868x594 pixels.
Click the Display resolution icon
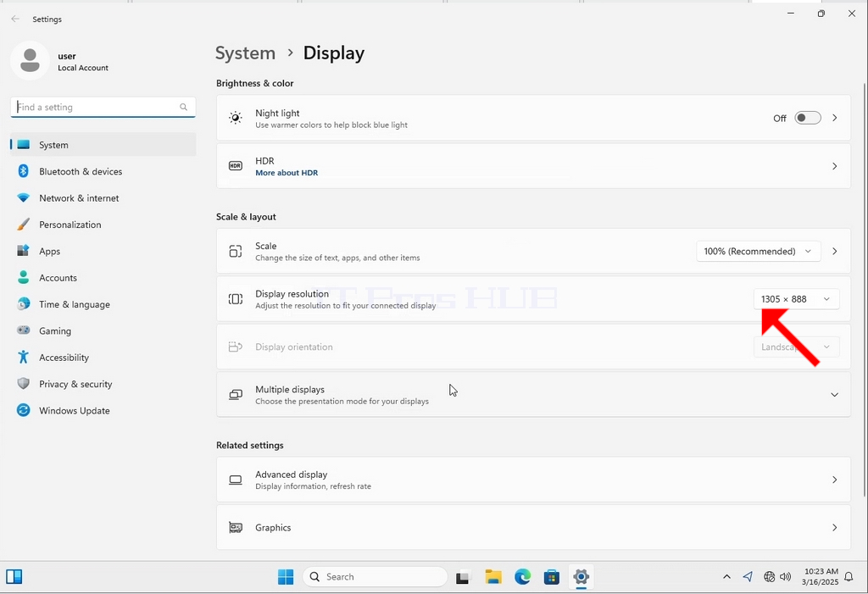[x=236, y=299]
